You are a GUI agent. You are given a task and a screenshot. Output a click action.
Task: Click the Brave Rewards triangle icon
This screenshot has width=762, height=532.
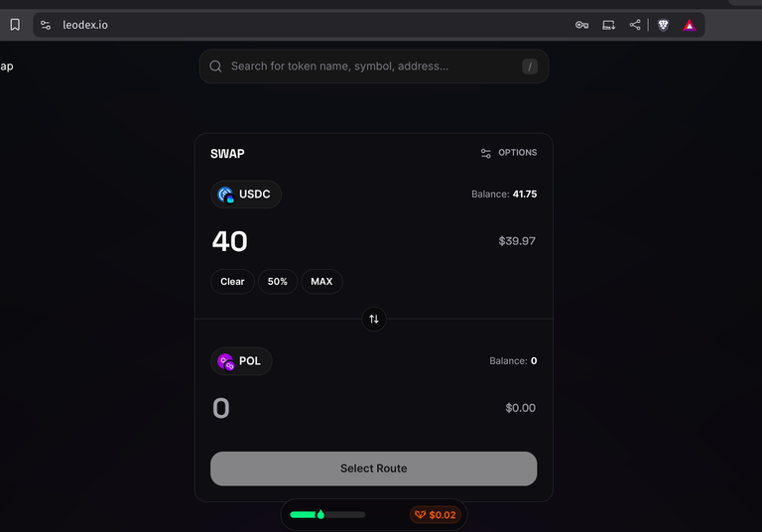click(690, 25)
